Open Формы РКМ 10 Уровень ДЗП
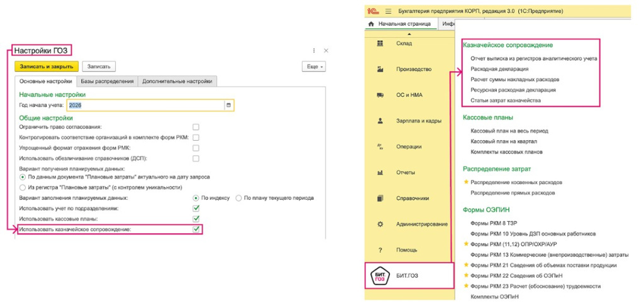Viewport: 644px width, 306px height. [533, 233]
